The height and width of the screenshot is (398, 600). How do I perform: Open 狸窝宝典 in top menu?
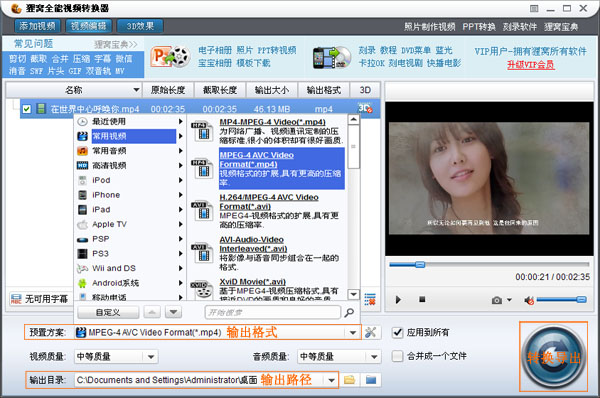(561, 27)
